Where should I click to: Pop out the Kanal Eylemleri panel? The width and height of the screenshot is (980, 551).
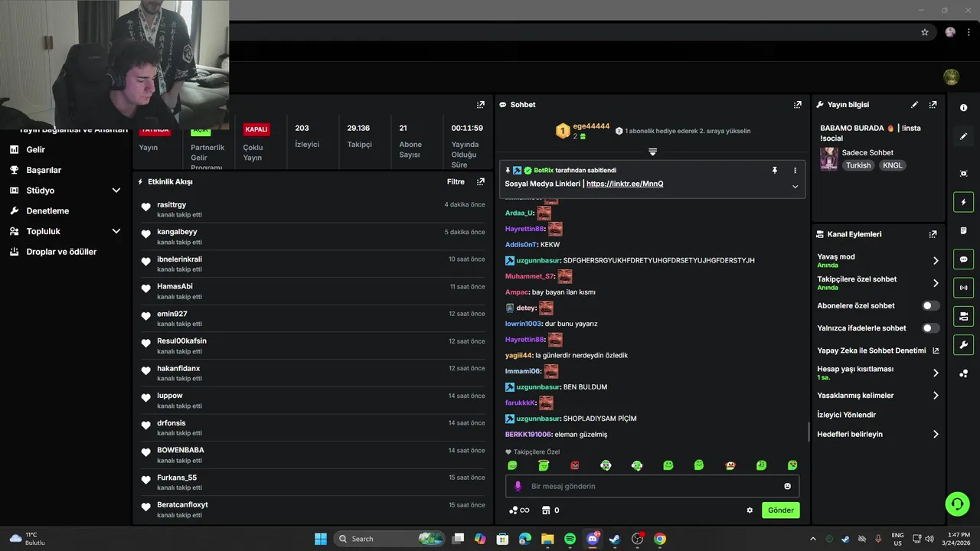pos(933,234)
